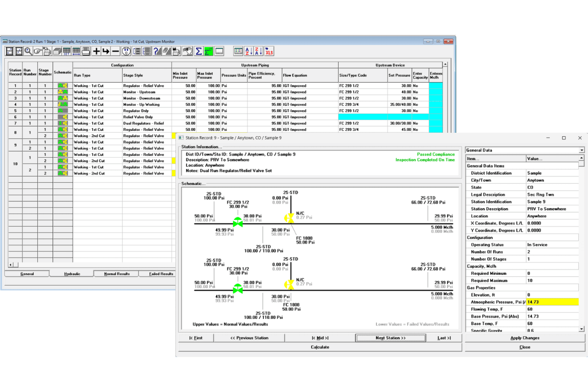Click the magnifier find icon in toolbar
Image resolution: width=588 pixels, height=392 pixels.
click(x=28, y=51)
